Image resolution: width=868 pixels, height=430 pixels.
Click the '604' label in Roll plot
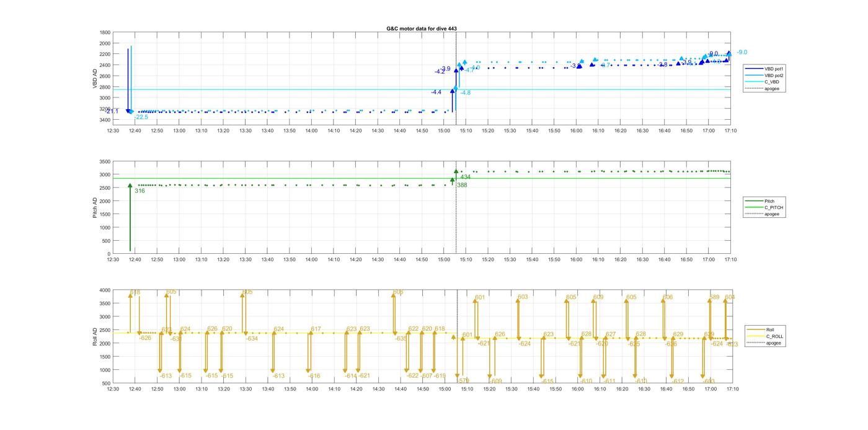click(730, 297)
